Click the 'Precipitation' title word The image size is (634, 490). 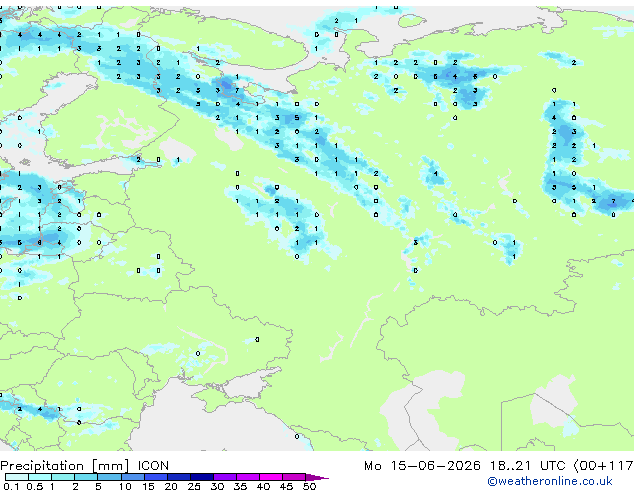[42, 466]
